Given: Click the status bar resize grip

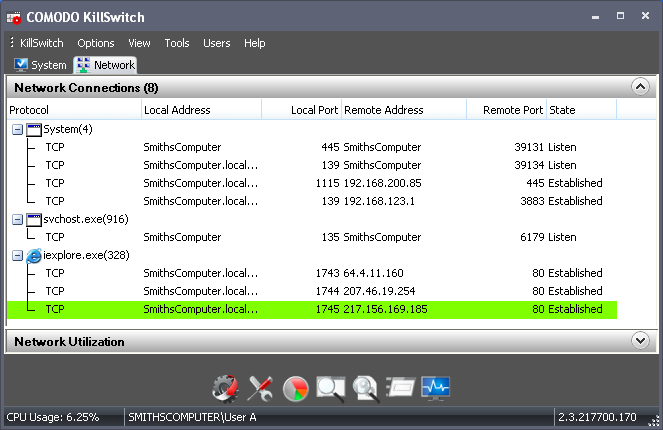Looking at the screenshot, I should point(654,420).
